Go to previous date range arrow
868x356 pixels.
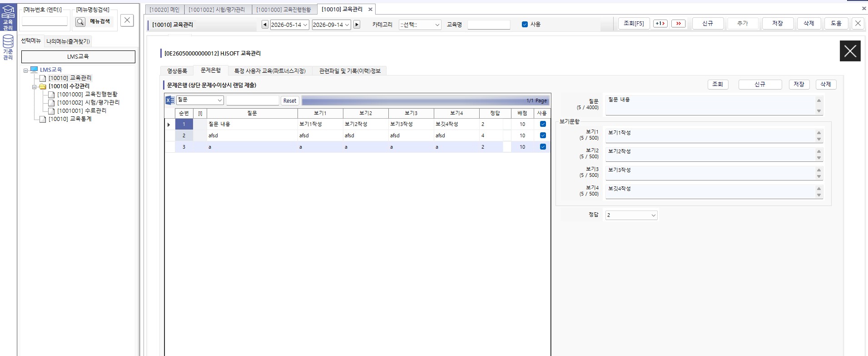[x=265, y=25]
